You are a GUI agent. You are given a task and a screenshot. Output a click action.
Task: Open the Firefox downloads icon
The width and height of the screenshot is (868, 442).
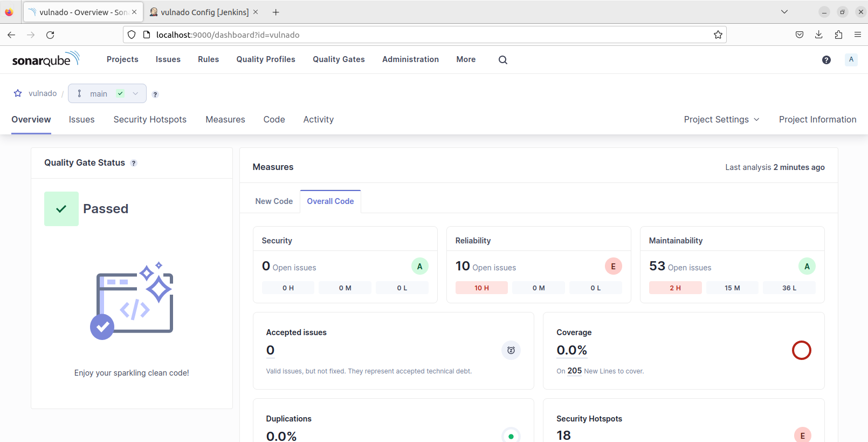tap(819, 35)
